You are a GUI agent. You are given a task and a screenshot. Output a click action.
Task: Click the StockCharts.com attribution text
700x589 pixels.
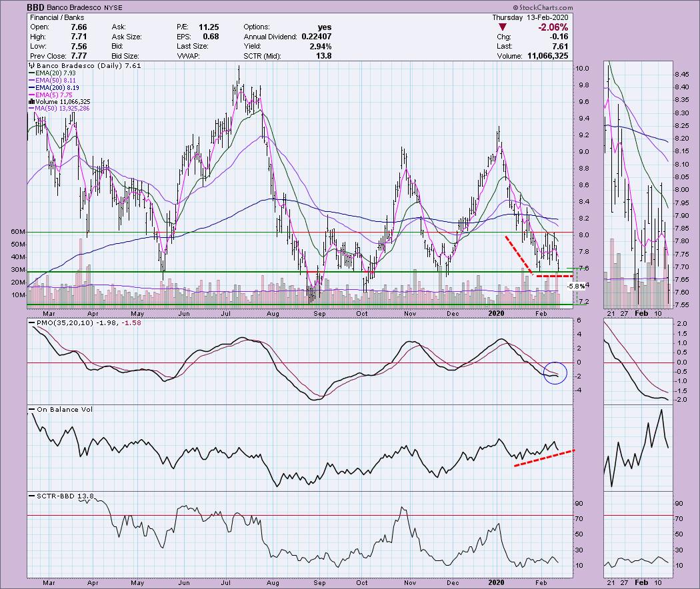click(543, 7)
